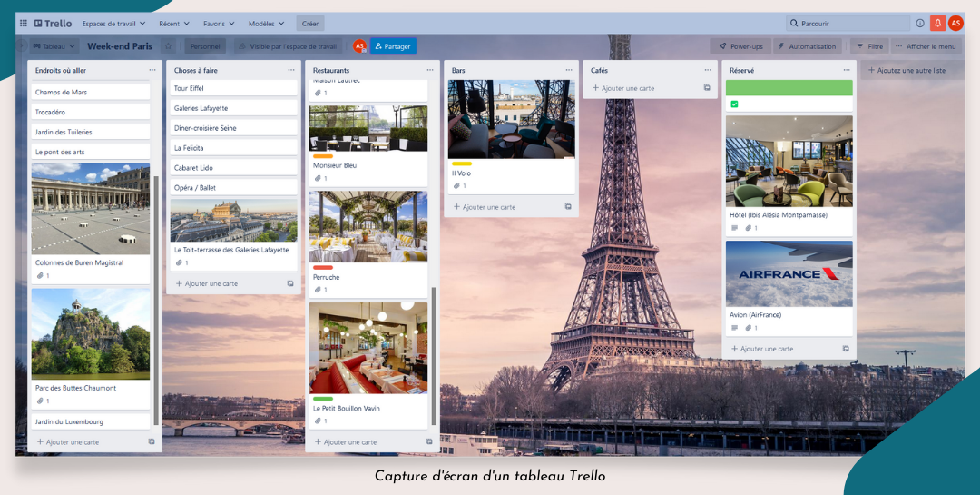Open the apps grid icon beside Trello logo
Image resolution: width=980 pixels, height=495 pixels.
[24, 24]
